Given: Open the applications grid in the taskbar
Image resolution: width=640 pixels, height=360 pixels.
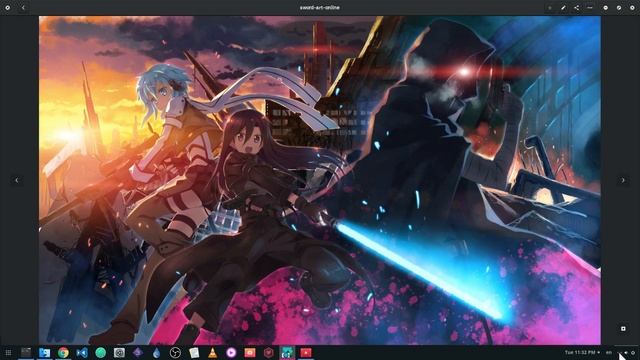Looking at the screenshot, I should point(8,353).
